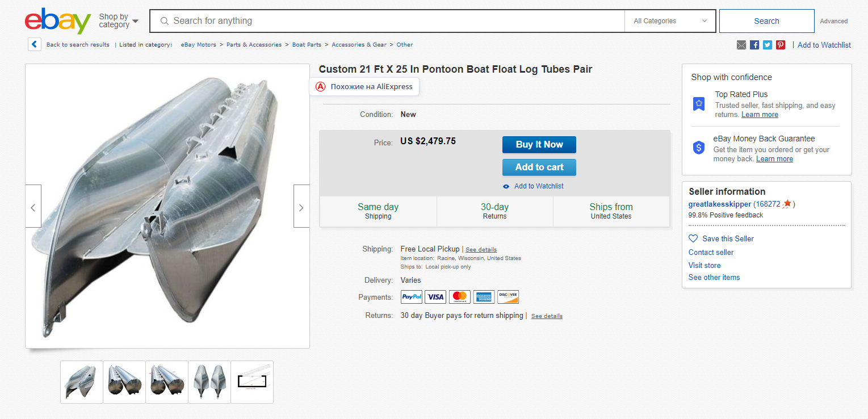Click the eBay logo
The height and width of the screenshot is (419, 868).
pyautogui.click(x=57, y=21)
